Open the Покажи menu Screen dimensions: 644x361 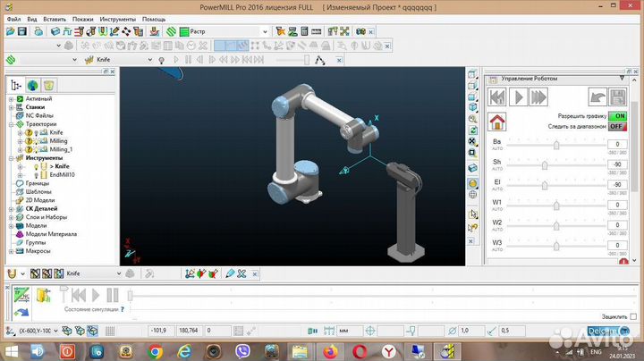click(82, 20)
